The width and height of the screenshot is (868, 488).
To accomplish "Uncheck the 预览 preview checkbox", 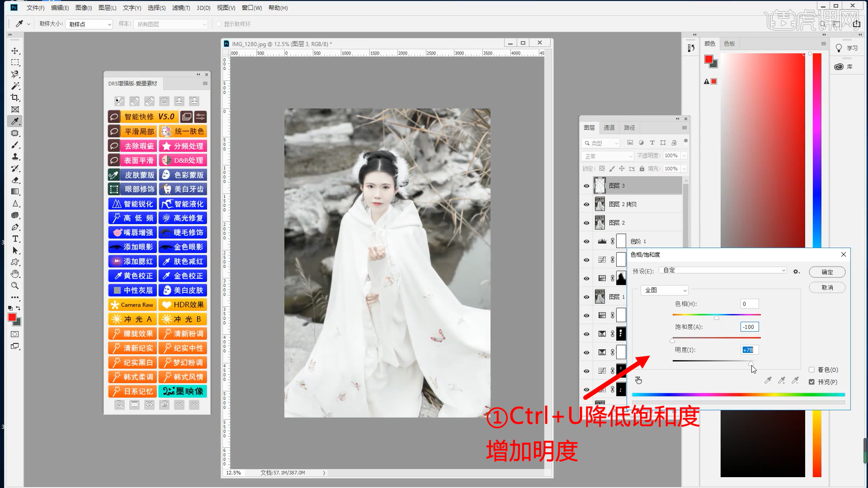I will (x=811, y=382).
